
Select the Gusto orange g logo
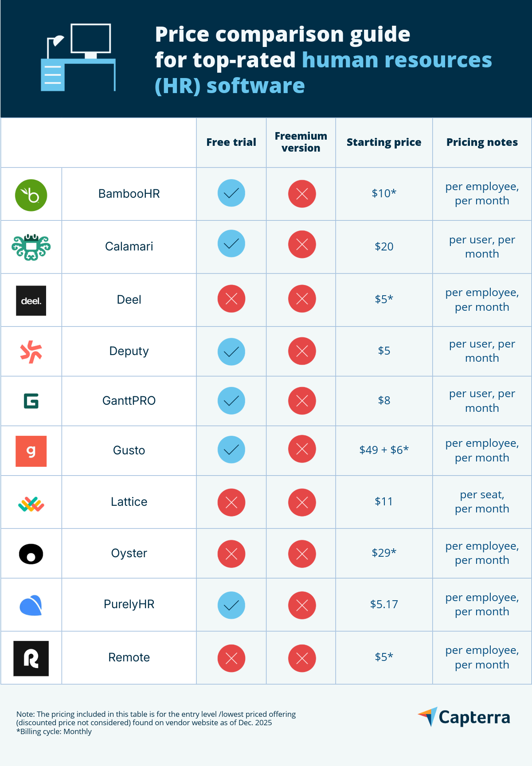[31, 451]
